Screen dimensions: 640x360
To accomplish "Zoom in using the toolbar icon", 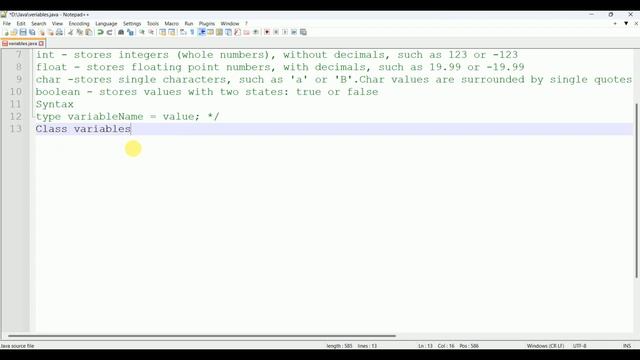I will [x=142, y=32].
